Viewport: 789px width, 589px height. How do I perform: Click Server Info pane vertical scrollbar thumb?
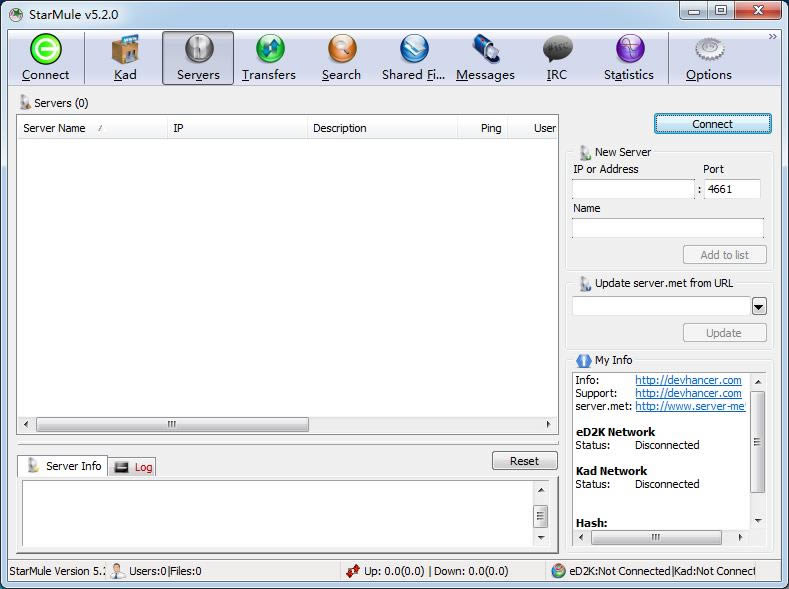(541, 516)
